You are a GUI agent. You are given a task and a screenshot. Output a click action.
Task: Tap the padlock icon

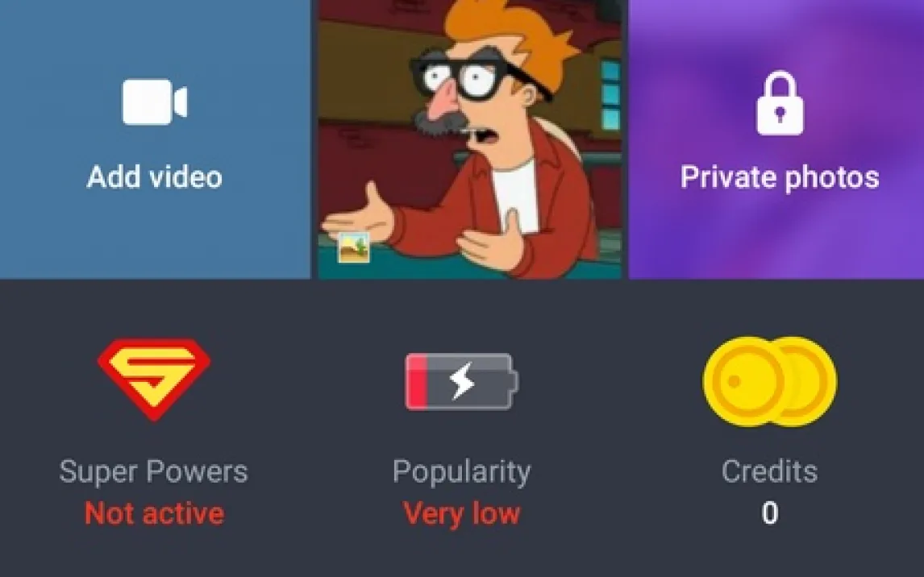coord(780,104)
